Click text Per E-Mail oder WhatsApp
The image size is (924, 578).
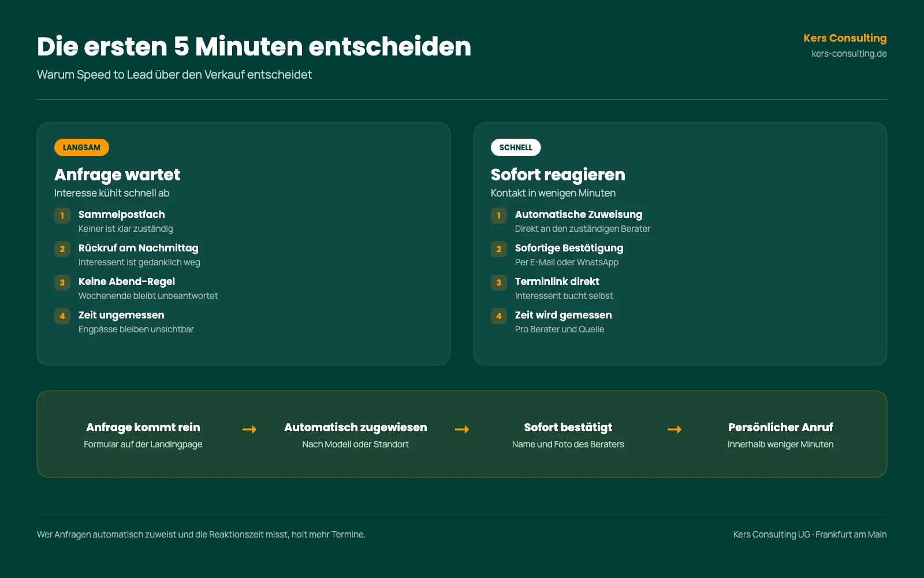(567, 262)
